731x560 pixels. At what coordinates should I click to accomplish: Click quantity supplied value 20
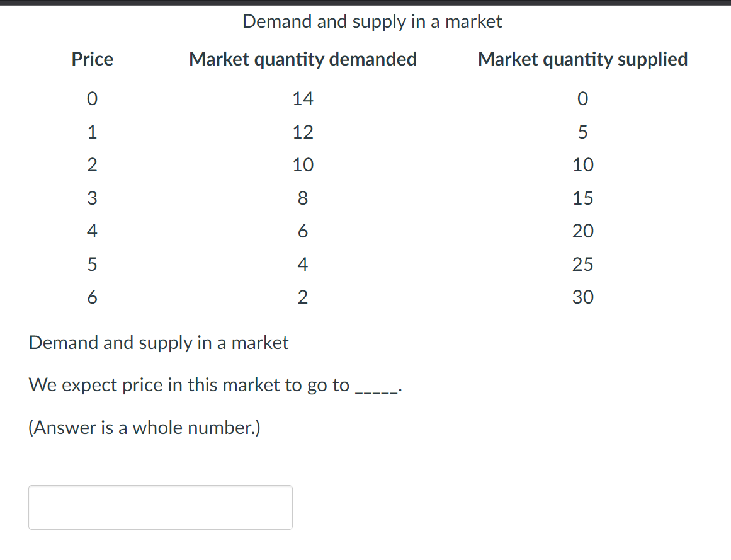[582, 231]
